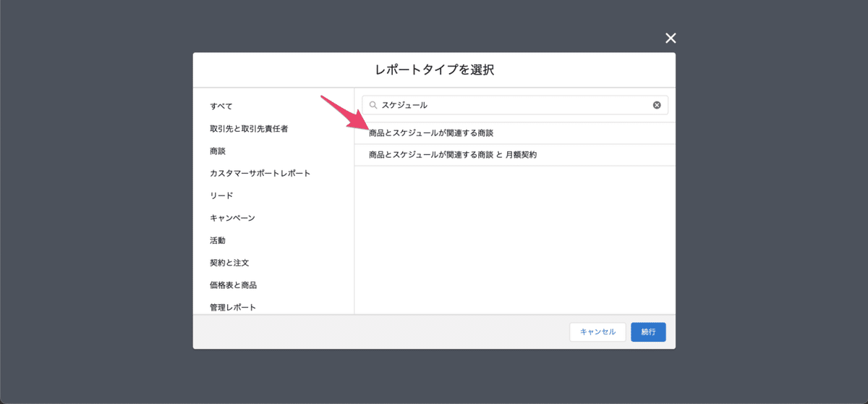Select the カスタマーサポートレポート category
868x404 pixels.
260,173
